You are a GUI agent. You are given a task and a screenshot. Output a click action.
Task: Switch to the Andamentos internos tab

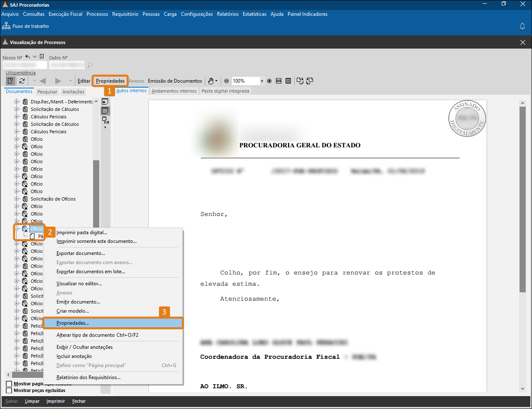point(174,91)
